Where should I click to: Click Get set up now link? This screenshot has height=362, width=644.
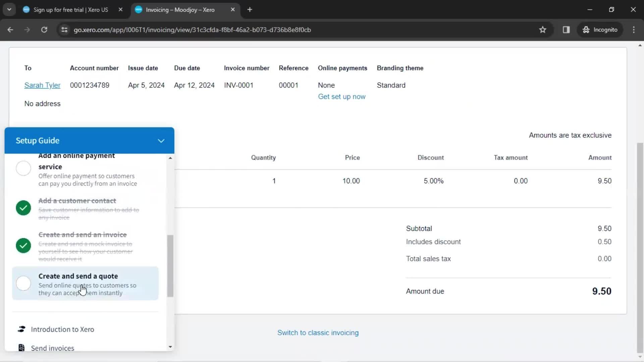(341, 97)
